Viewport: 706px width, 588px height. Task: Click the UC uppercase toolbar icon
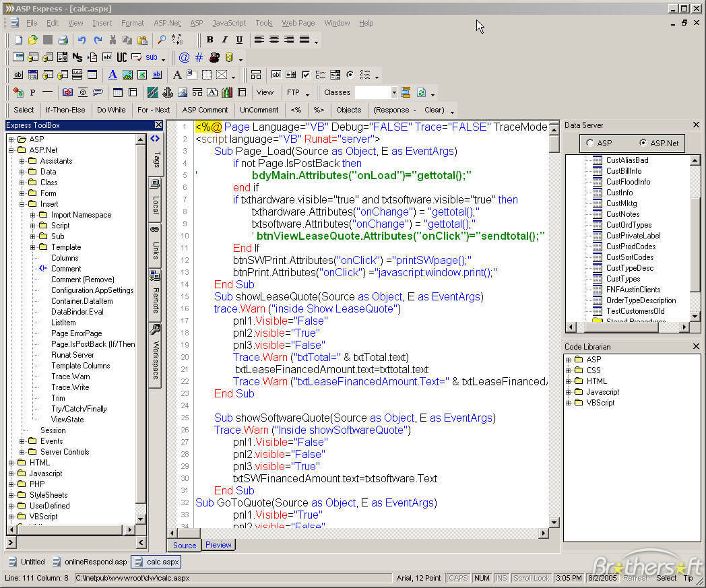point(122,57)
